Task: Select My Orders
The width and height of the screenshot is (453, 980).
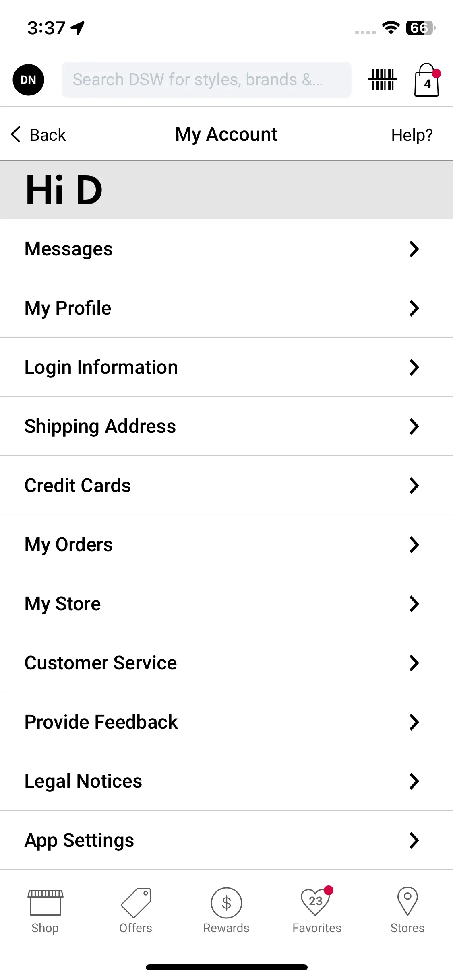Action: pos(226,545)
